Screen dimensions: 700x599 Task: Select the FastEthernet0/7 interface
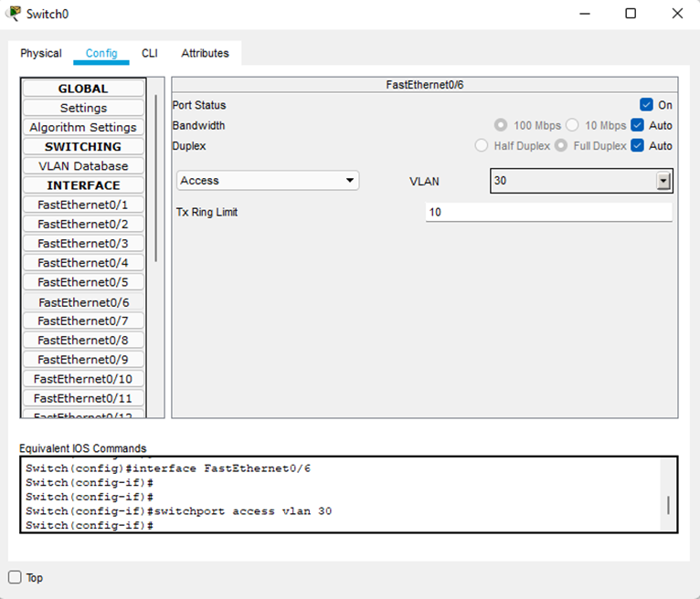pos(83,321)
